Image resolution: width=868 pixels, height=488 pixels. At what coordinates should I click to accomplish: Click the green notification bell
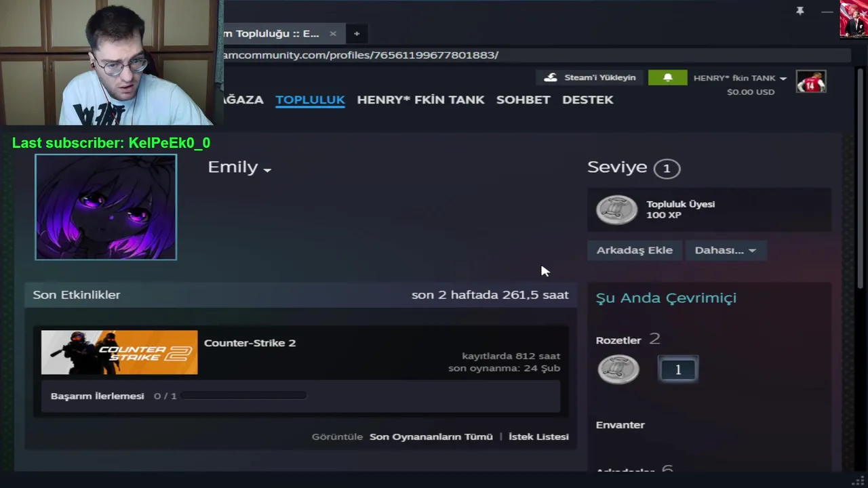tap(667, 78)
